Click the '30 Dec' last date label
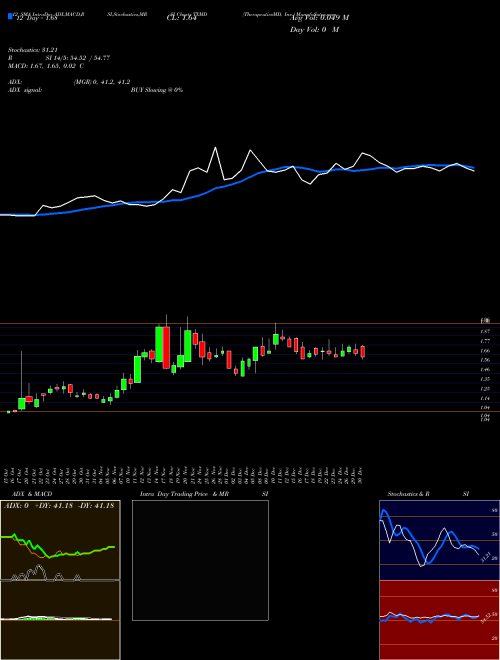Viewport: 500px width, 660px height. 362,474
